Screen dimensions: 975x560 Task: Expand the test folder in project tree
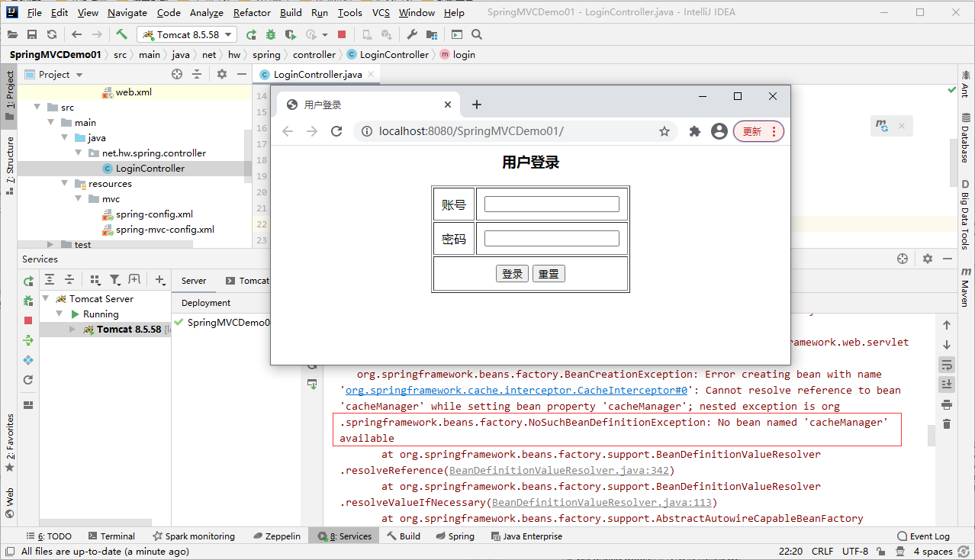pyautogui.click(x=51, y=245)
